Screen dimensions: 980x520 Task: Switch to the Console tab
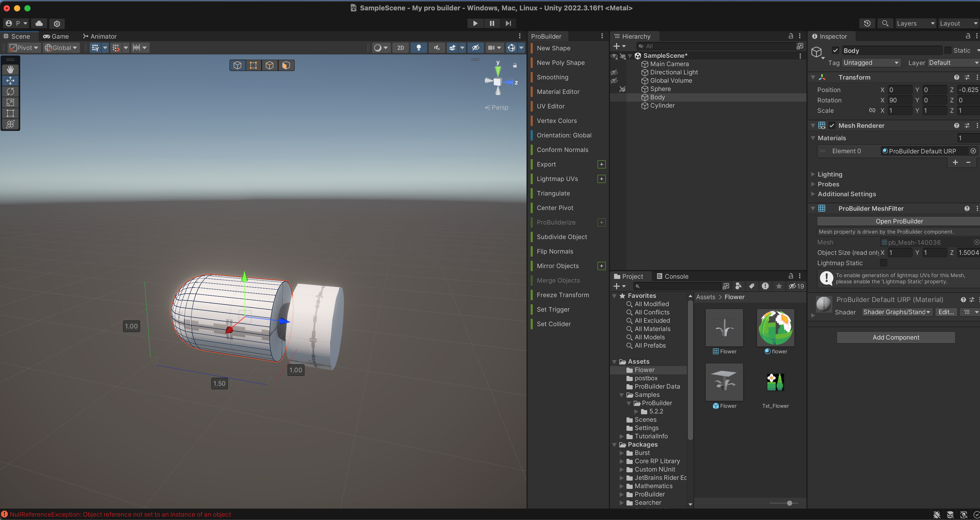(x=672, y=276)
